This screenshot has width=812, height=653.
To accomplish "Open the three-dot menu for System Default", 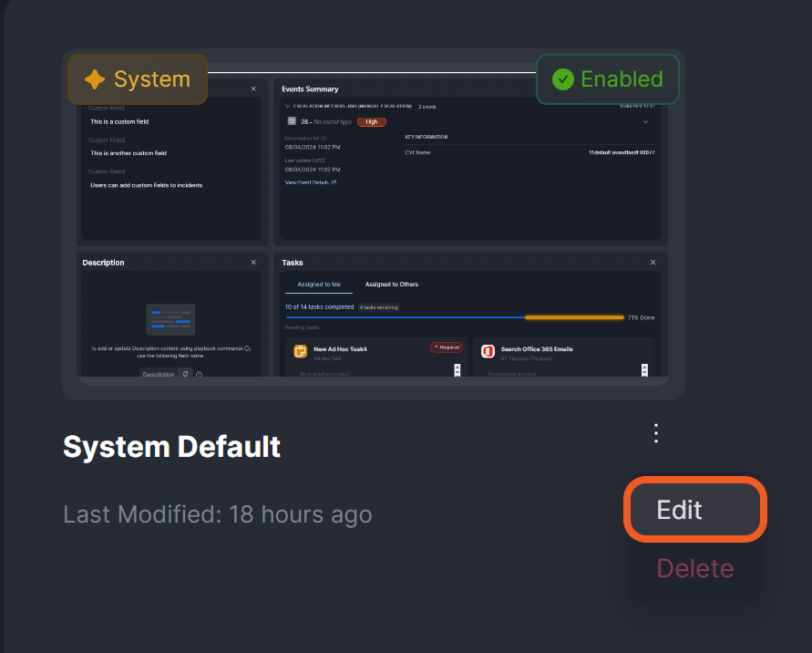I will point(656,433).
